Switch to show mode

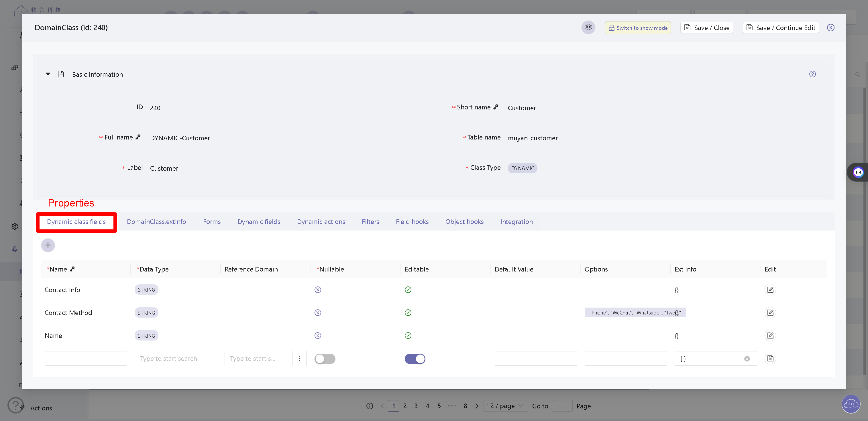(637, 27)
